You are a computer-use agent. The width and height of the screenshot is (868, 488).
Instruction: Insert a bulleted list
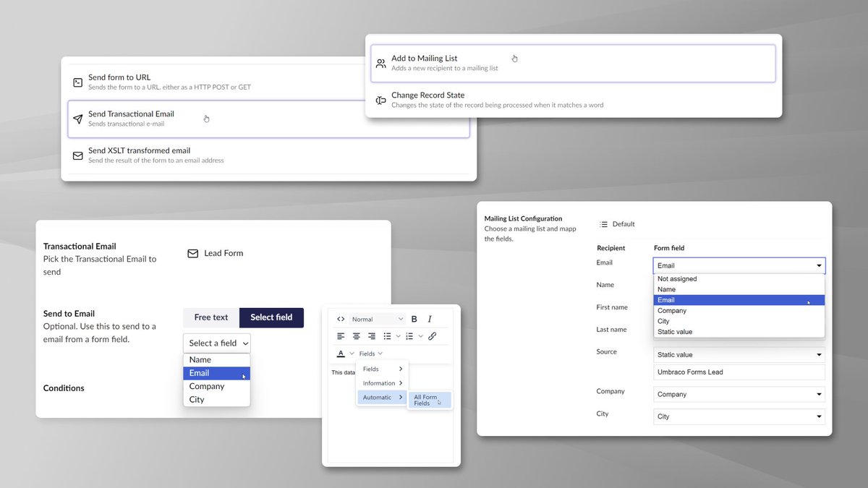(x=387, y=336)
